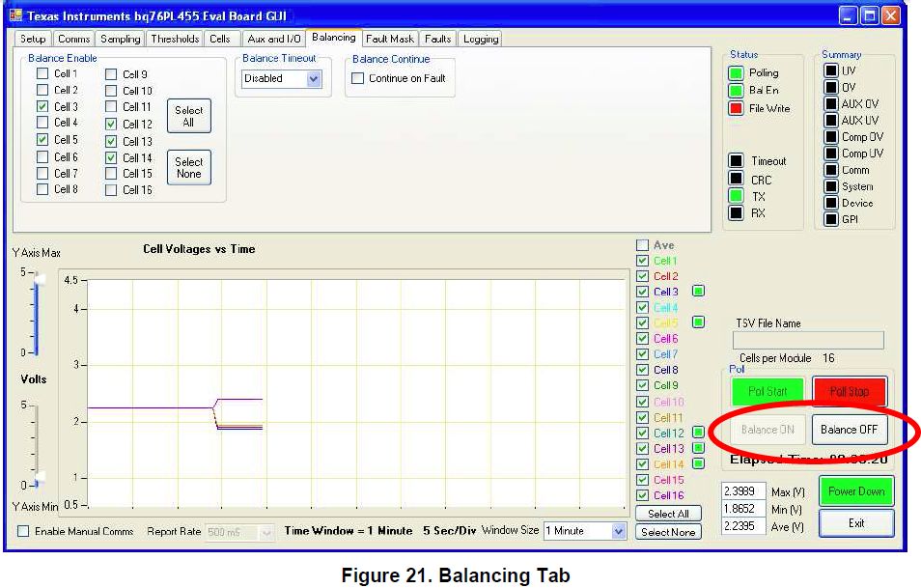Uncheck Cell 12 in Balance Enable
The height and width of the screenshot is (588, 921).
111,124
